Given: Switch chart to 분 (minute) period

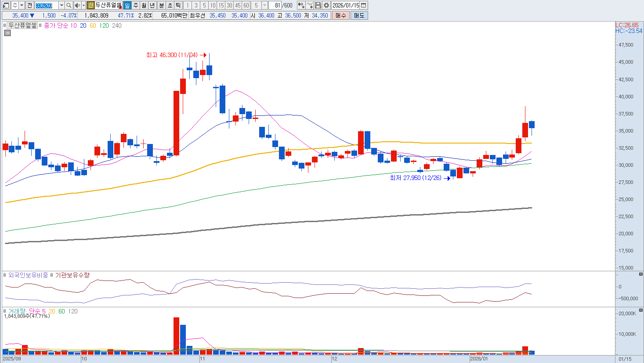Looking at the screenshot, I should coord(161,5).
